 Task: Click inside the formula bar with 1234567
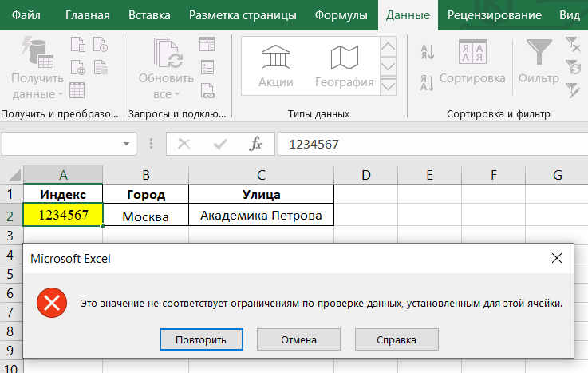tap(432, 144)
